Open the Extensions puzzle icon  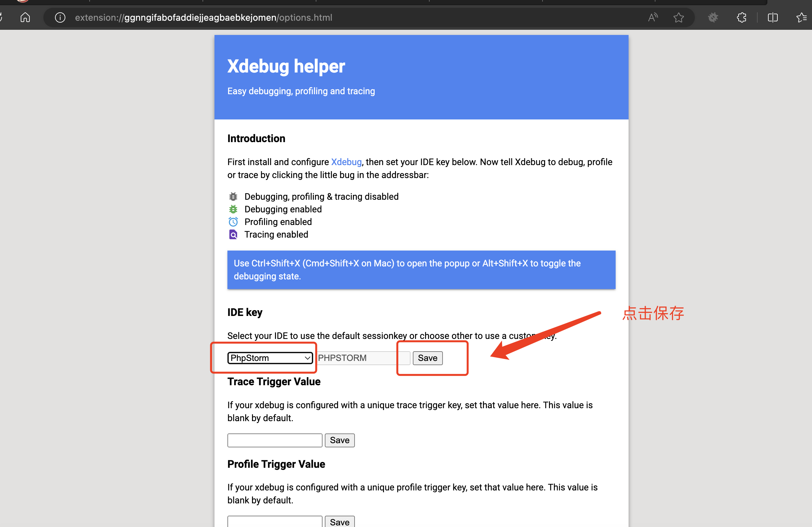(x=741, y=17)
